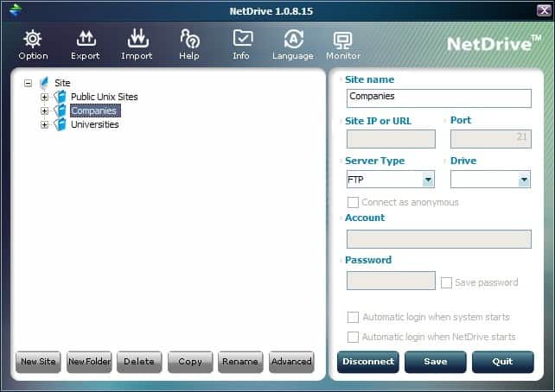Enable Automatic login when NetDrive starts
Screen dimensions: 555x392
pyautogui.click(x=353, y=337)
